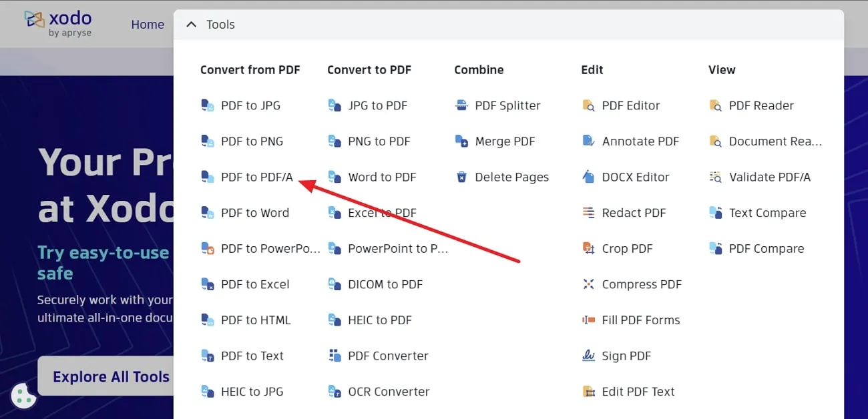The width and height of the screenshot is (868, 419).
Task: Open the Annotate PDF tool
Action: point(640,141)
